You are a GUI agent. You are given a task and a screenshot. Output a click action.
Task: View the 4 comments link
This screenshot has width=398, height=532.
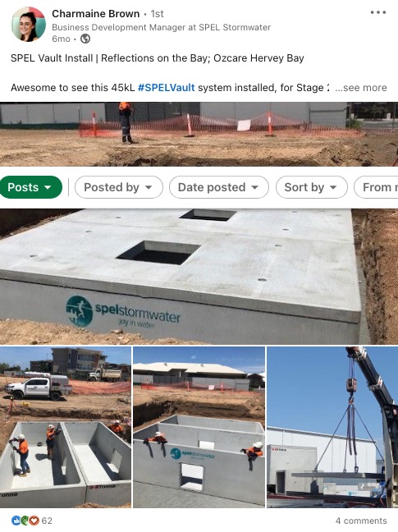[x=361, y=521]
